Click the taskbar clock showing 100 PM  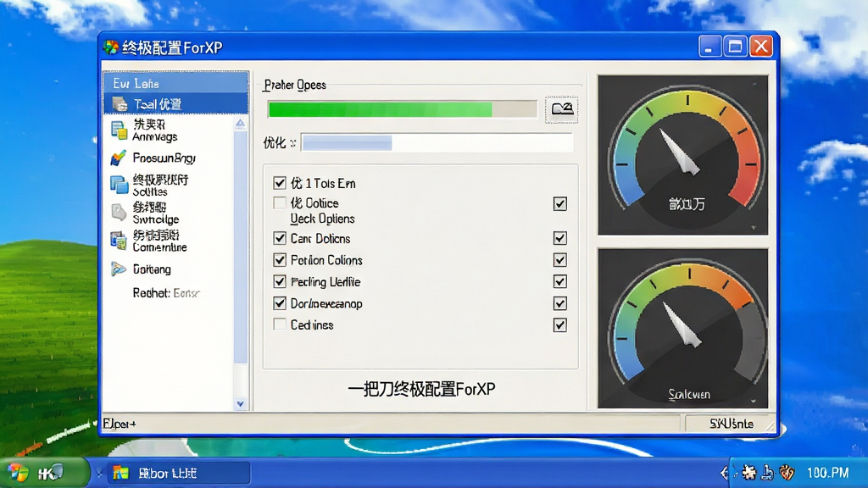pyautogui.click(x=827, y=473)
